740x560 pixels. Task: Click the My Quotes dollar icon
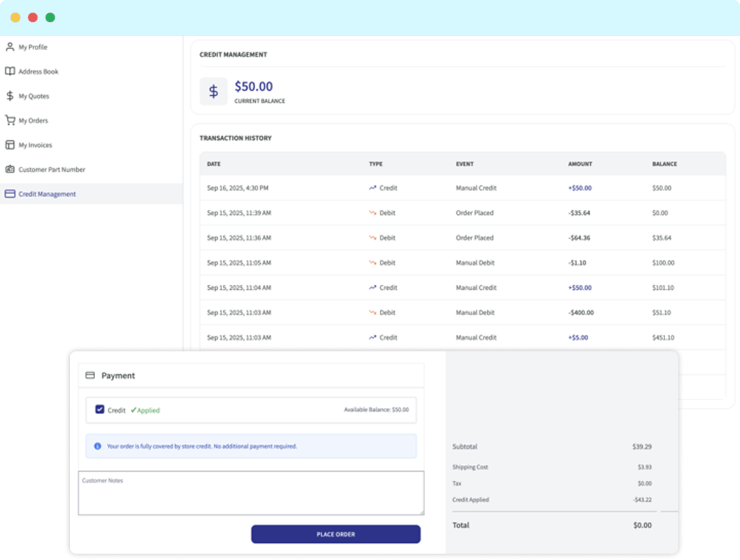(x=10, y=96)
